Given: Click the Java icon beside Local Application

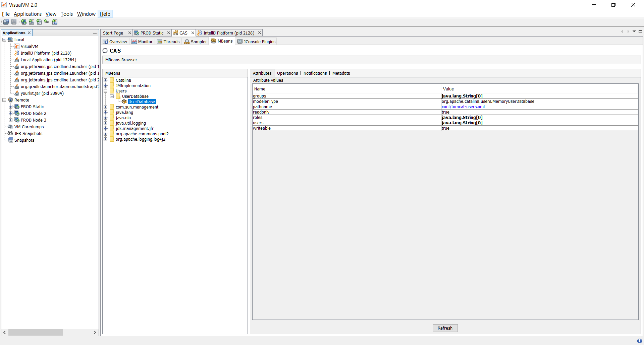Looking at the screenshot, I should click(x=17, y=60).
